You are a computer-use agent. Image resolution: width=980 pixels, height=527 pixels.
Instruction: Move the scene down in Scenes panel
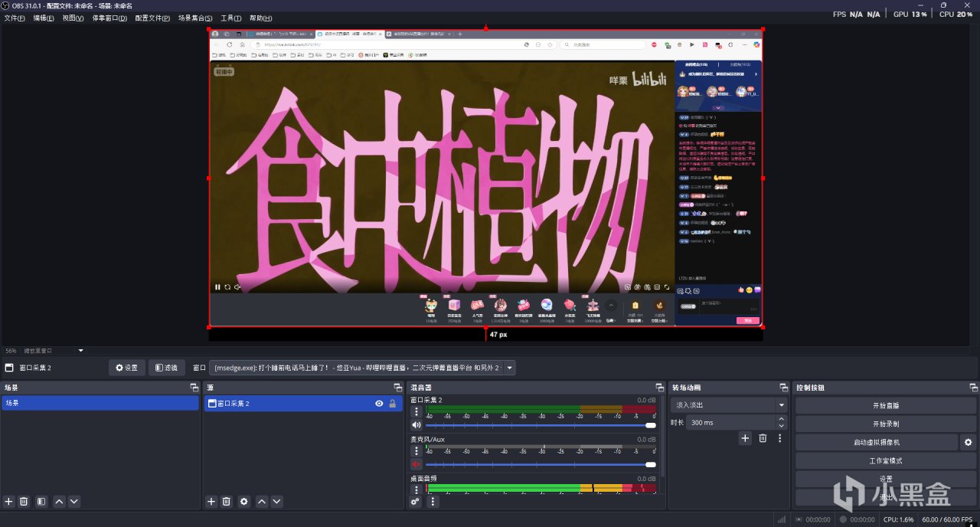point(74,502)
